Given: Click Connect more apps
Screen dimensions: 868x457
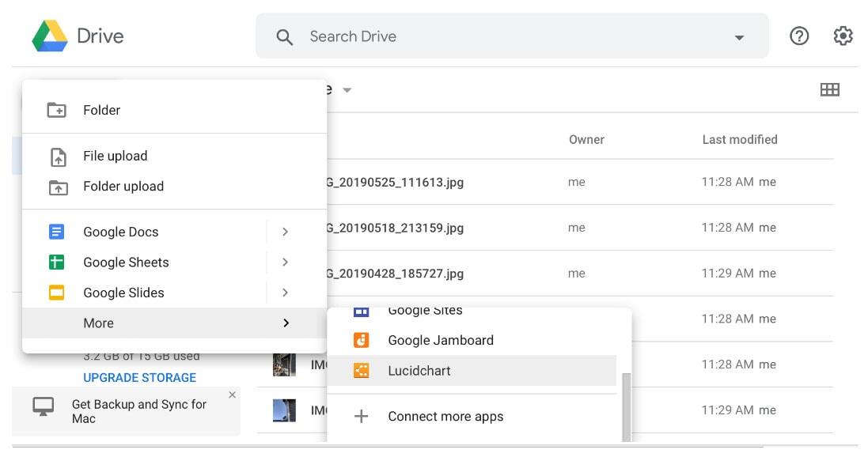Looking at the screenshot, I should click(445, 416).
